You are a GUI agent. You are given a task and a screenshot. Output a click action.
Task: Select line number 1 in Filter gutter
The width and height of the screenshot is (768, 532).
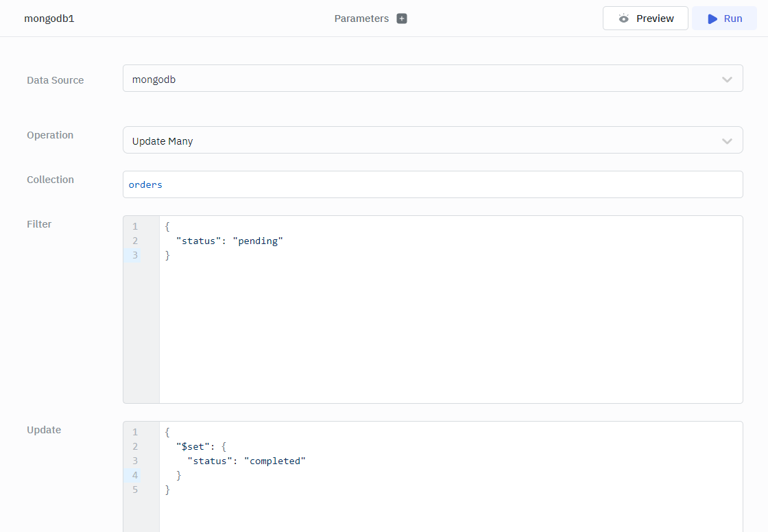pos(135,226)
